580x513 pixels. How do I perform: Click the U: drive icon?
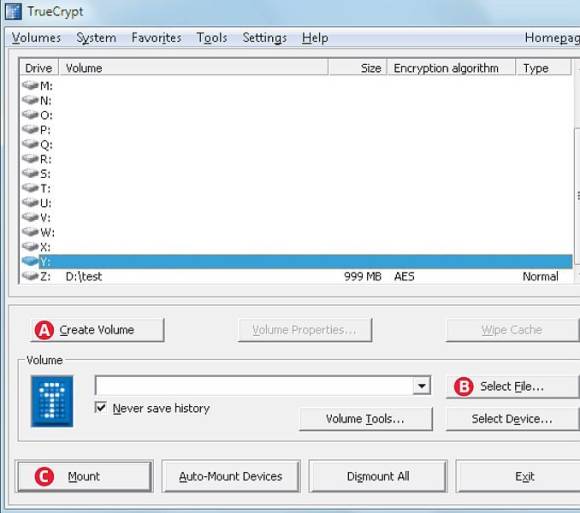30,203
